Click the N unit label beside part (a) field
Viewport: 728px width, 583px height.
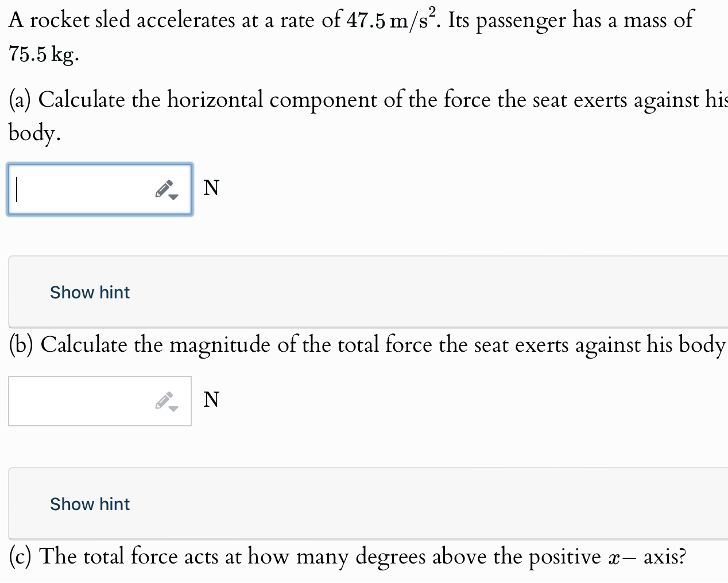[x=211, y=188]
